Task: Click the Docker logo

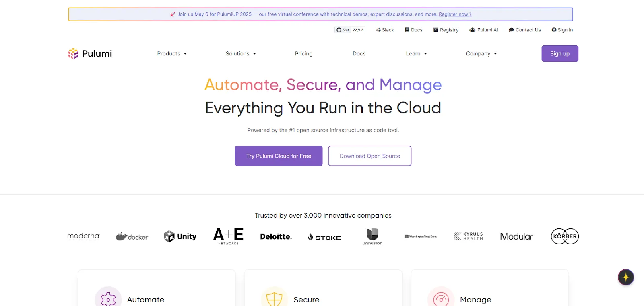Action: [132, 236]
